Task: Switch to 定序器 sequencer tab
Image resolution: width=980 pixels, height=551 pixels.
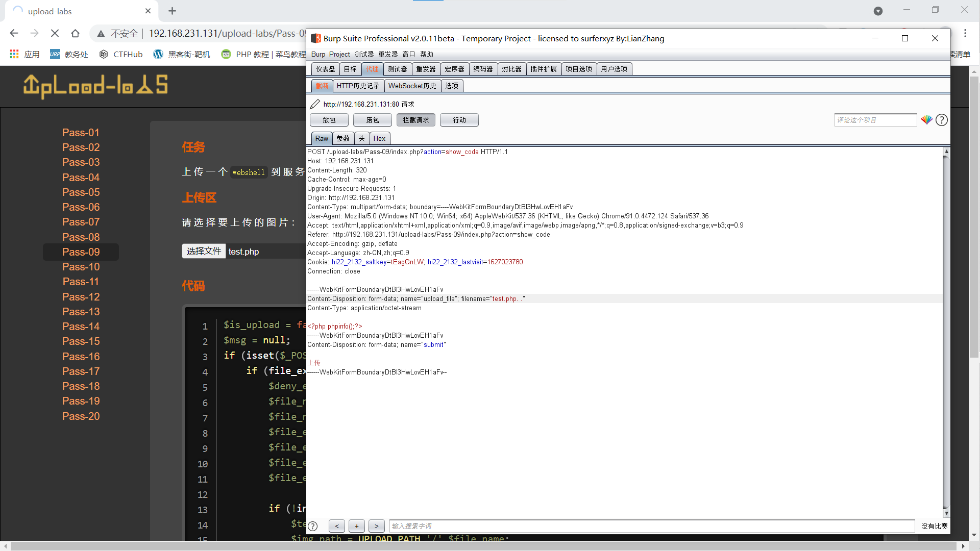Action: point(454,69)
